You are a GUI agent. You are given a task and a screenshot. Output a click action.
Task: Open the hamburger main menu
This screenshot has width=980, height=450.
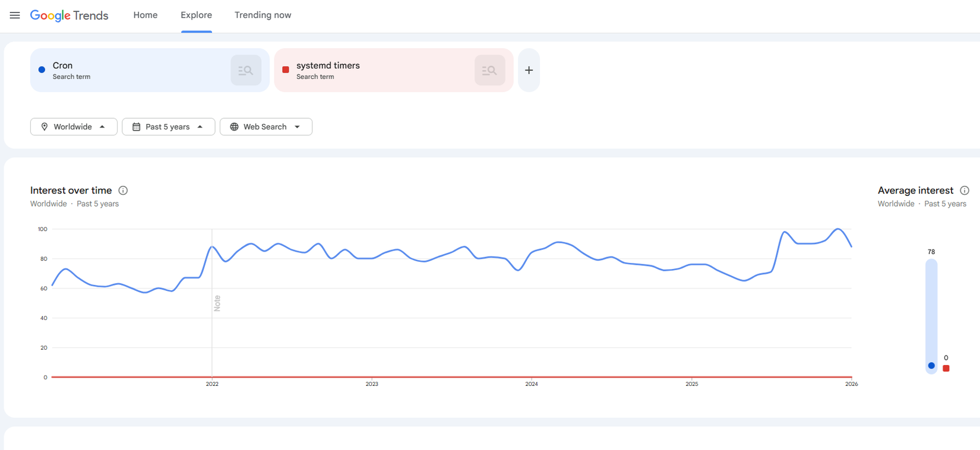point(15,15)
